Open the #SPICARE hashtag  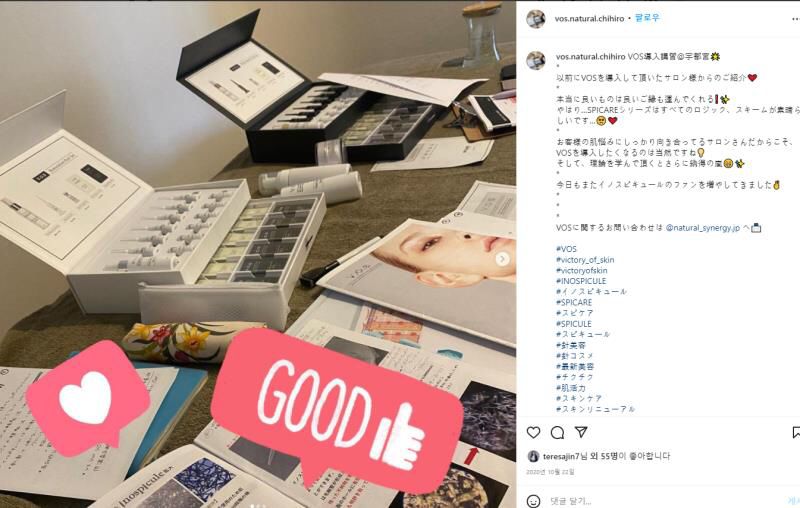coord(574,302)
